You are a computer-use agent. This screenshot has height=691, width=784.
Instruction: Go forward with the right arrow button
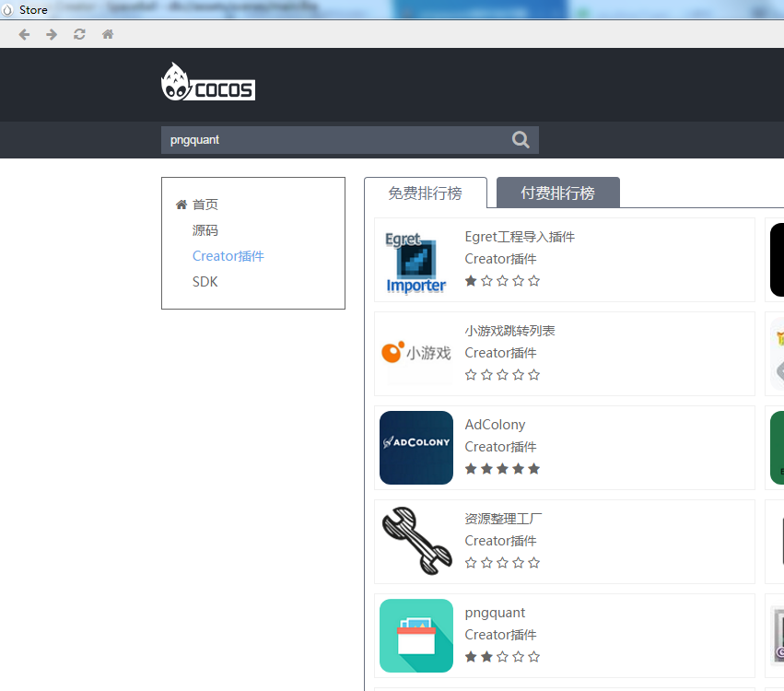click(51, 34)
